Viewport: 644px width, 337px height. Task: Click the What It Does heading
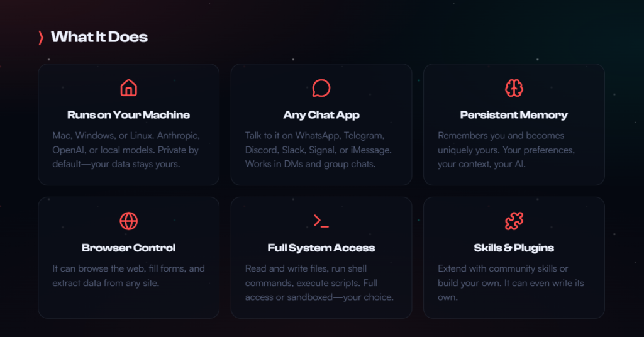99,37
